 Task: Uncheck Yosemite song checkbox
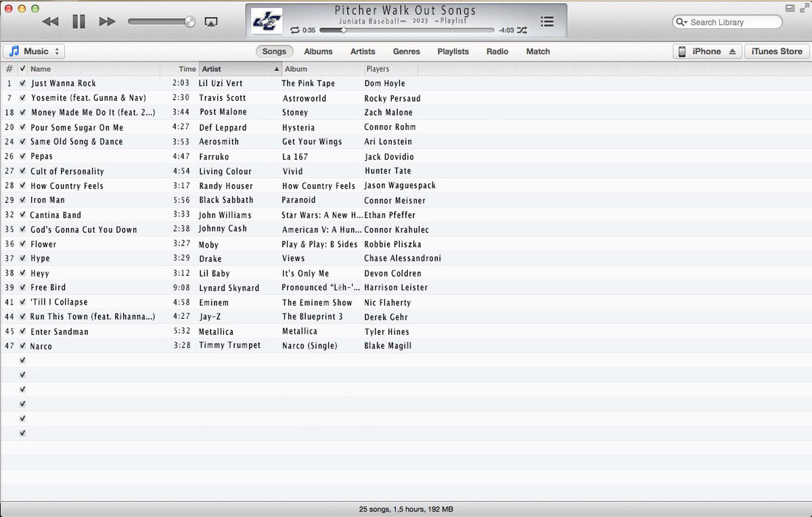[22, 98]
